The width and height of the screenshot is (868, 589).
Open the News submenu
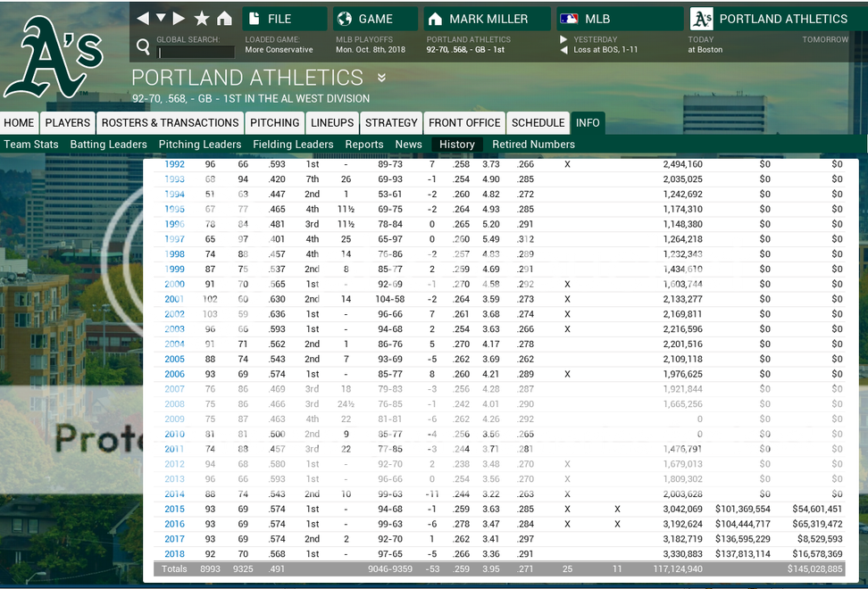(x=408, y=145)
